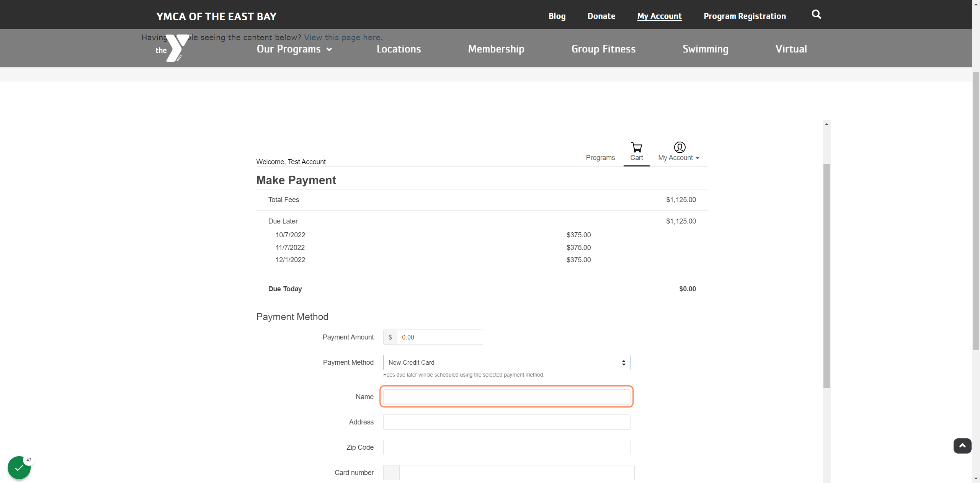The width and height of the screenshot is (980, 483).
Task: Follow the 'View this page here' link
Action: 343,38
